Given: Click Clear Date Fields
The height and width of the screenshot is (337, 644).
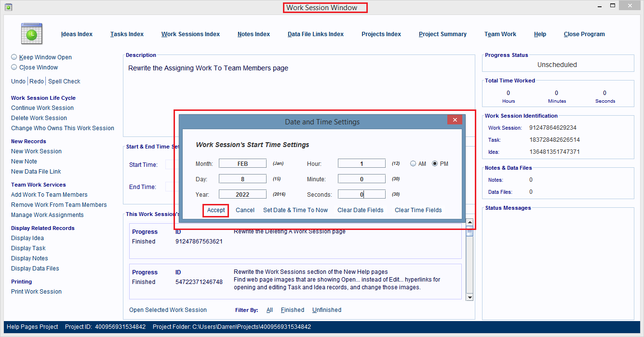Looking at the screenshot, I should tap(360, 210).
